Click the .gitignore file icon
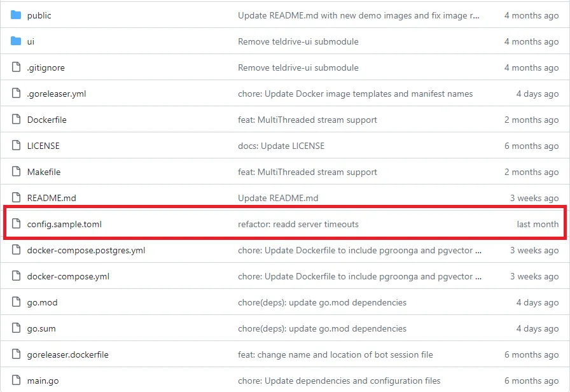Viewport: 570px width, 392px height. [16, 67]
